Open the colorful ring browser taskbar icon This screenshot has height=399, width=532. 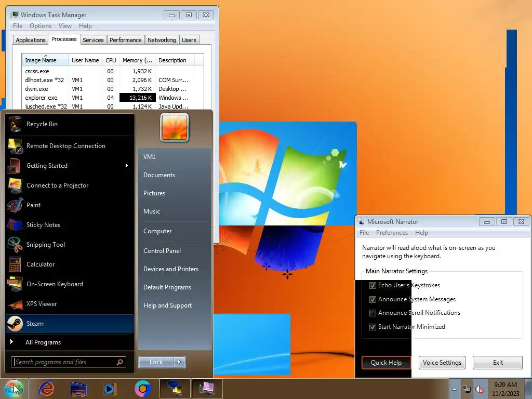142,389
